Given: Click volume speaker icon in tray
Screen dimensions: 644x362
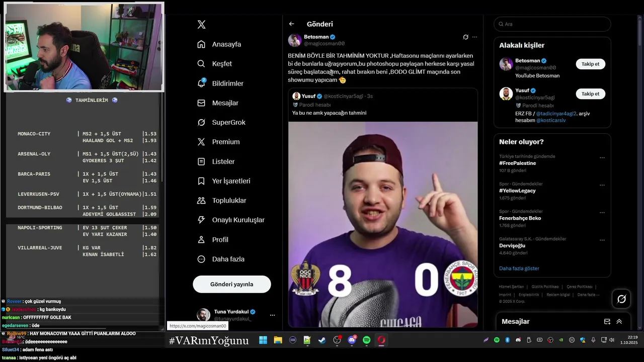Looking at the screenshot, I should tap(612, 340).
